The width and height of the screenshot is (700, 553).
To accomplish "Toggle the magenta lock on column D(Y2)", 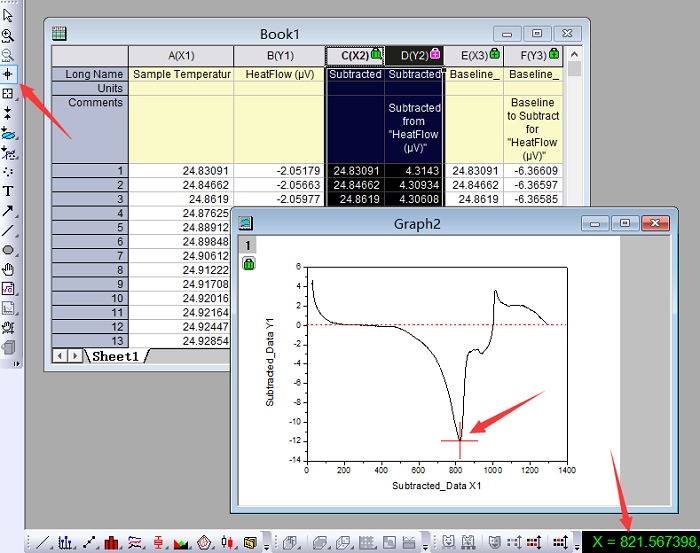I will tap(435, 54).
